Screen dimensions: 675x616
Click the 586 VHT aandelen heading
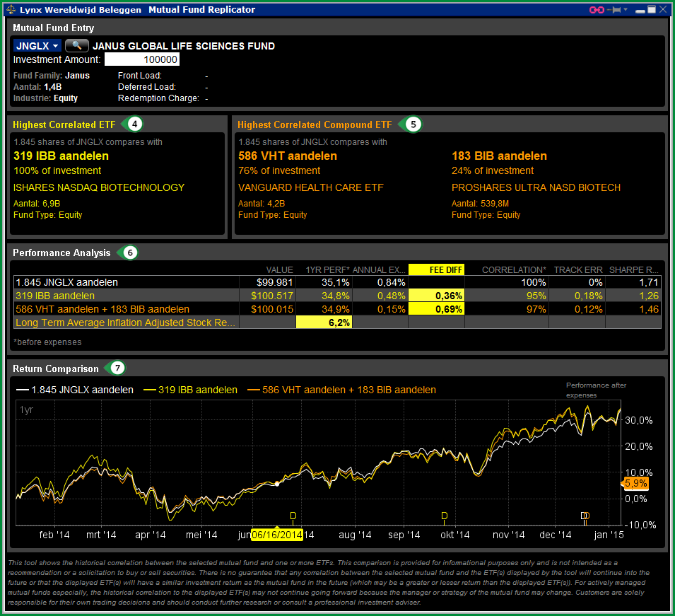[x=288, y=156]
